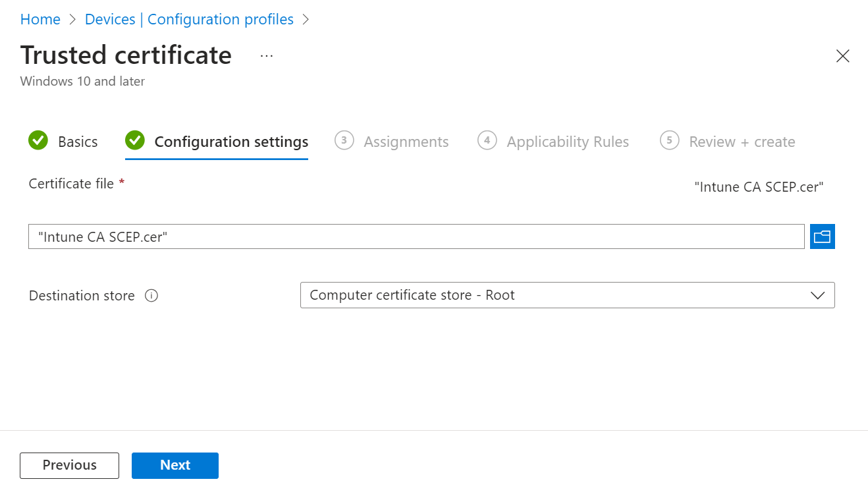The height and width of the screenshot is (496, 868).
Task: Go to the Basics step tab
Action: click(78, 142)
